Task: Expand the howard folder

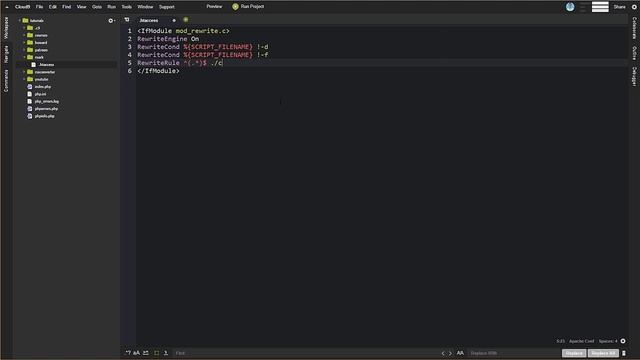Action: point(24,42)
